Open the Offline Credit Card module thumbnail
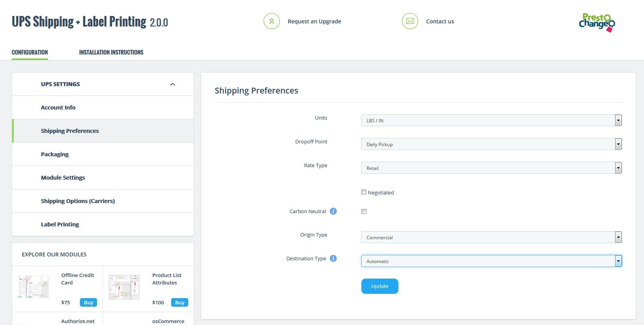Viewport: 644px width, 325px height. pos(34,287)
